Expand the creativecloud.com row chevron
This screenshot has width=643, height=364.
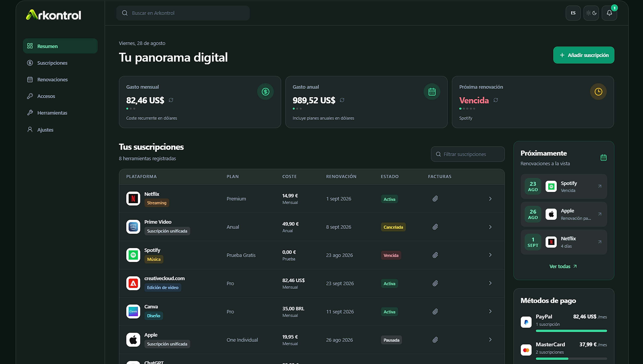(x=490, y=283)
